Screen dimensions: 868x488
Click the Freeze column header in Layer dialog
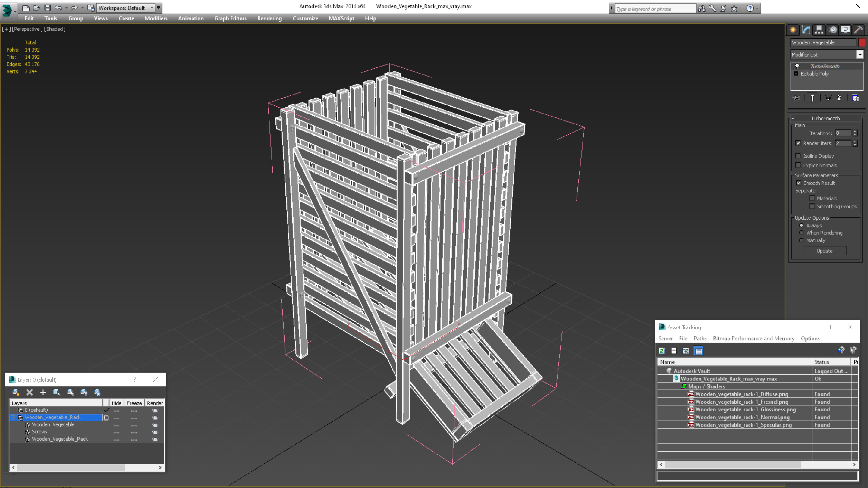pos(134,403)
